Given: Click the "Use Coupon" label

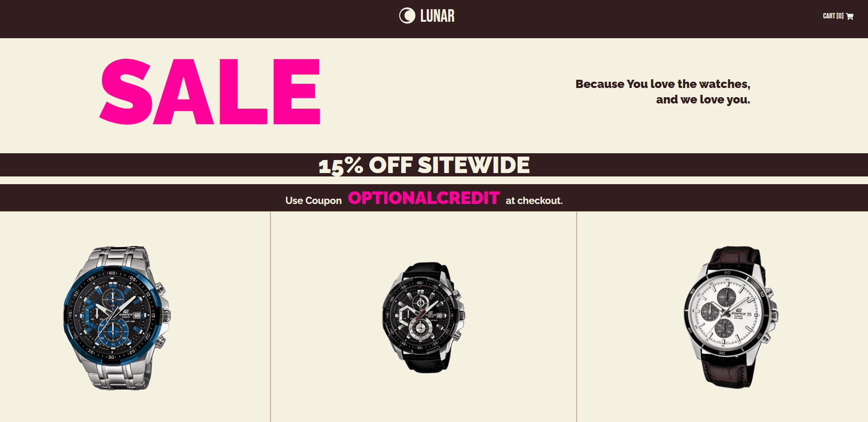Looking at the screenshot, I should tap(313, 201).
